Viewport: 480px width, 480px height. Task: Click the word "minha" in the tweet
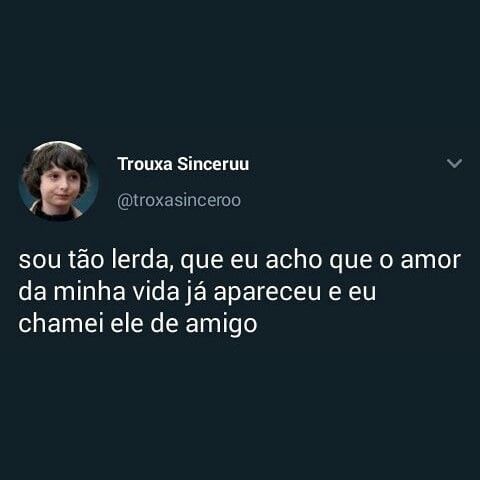click(x=89, y=292)
